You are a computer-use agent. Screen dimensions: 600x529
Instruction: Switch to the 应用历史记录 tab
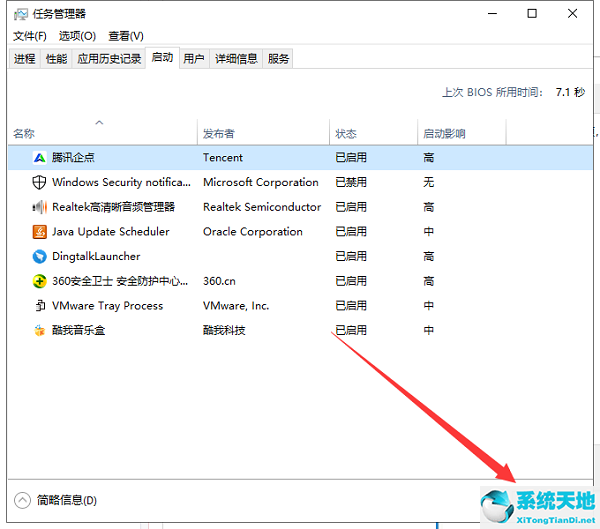pos(109,59)
